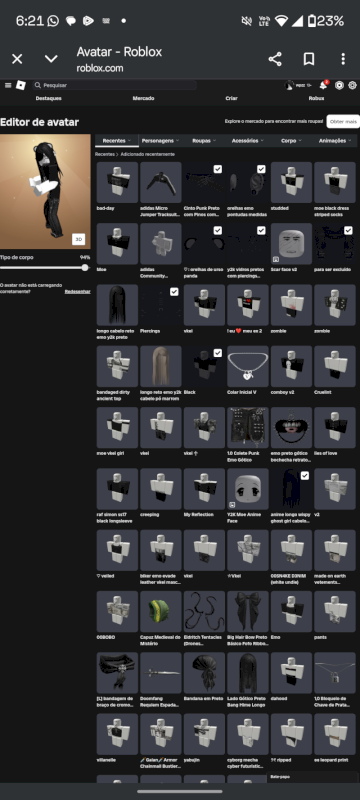The image size is (360, 800).
Task: Select the adidas Micro Jumper Tracksuit item
Action: click(161, 183)
